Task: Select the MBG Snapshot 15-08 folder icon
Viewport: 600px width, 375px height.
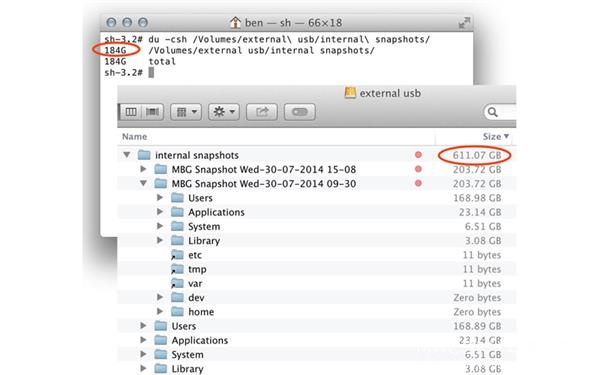Action: tap(161, 169)
